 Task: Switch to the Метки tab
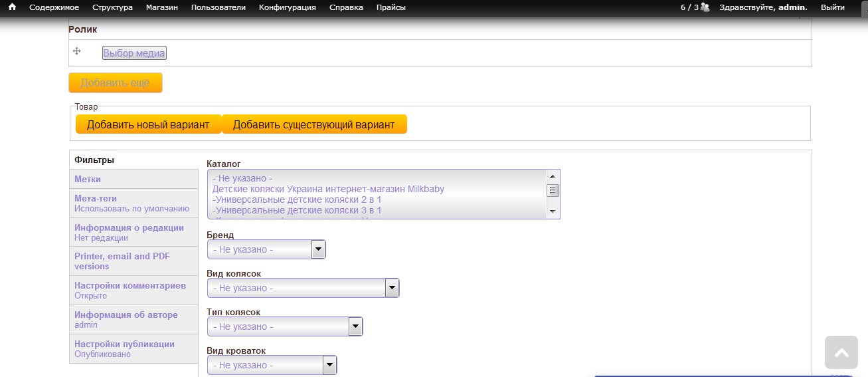(x=133, y=179)
